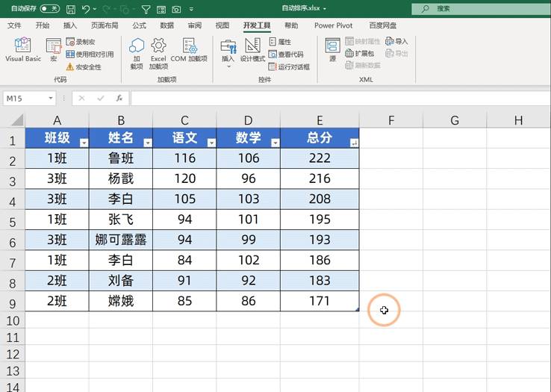The width and height of the screenshot is (551, 392).
Task: Click the Save icon in title bar
Action: point(71,9)
